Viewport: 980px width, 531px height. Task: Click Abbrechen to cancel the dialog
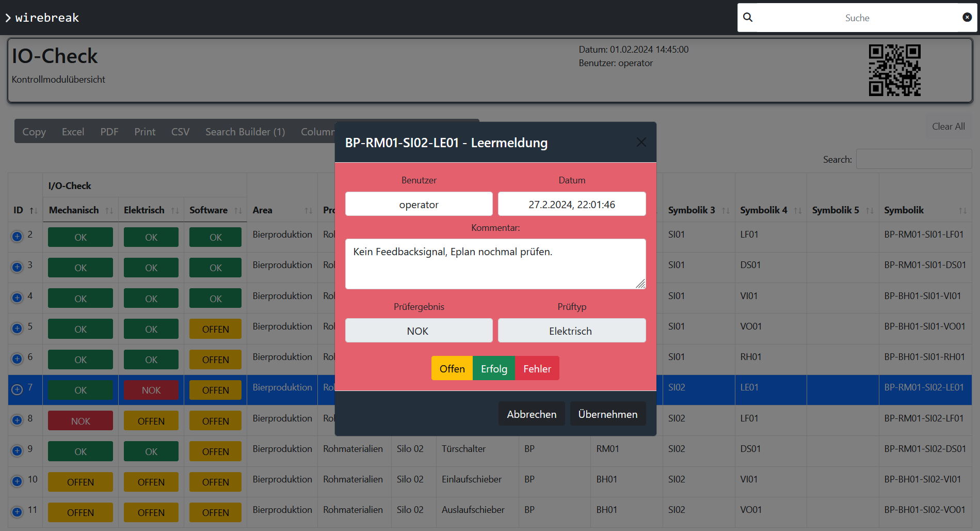pos(532,414)
